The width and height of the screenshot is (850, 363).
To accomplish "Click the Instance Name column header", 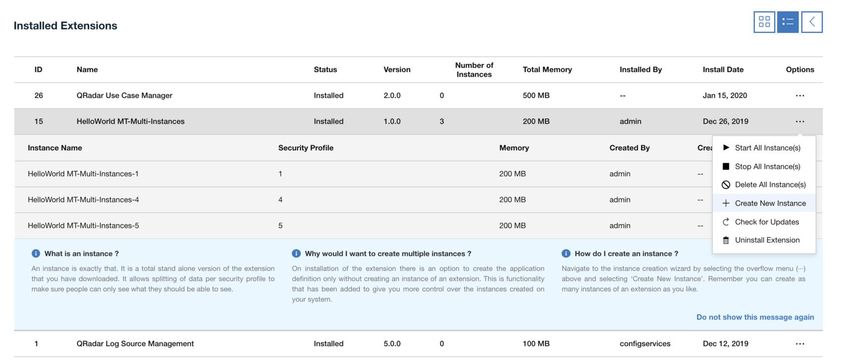I will (x=55, y=147).
